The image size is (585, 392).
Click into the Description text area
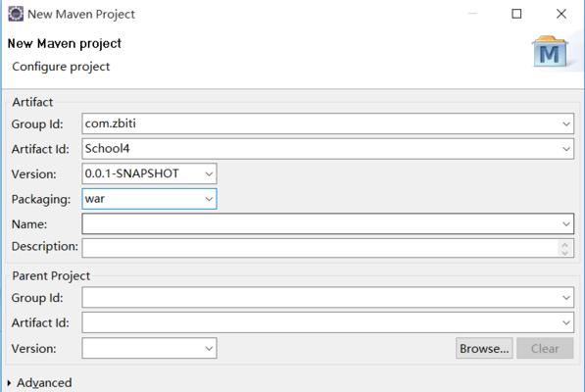(320, 248)
